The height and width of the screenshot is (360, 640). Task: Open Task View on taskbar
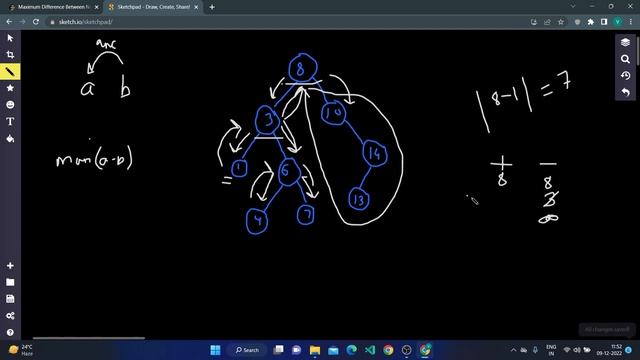click(x=278, y=350)
